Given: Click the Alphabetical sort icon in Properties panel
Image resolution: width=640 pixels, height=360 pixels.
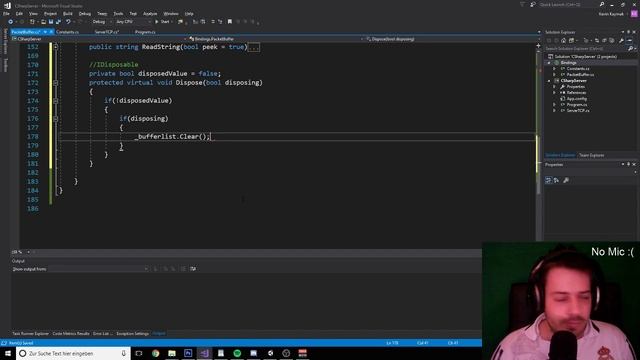Looking at the screenshot, I should (x=556, y=180).
